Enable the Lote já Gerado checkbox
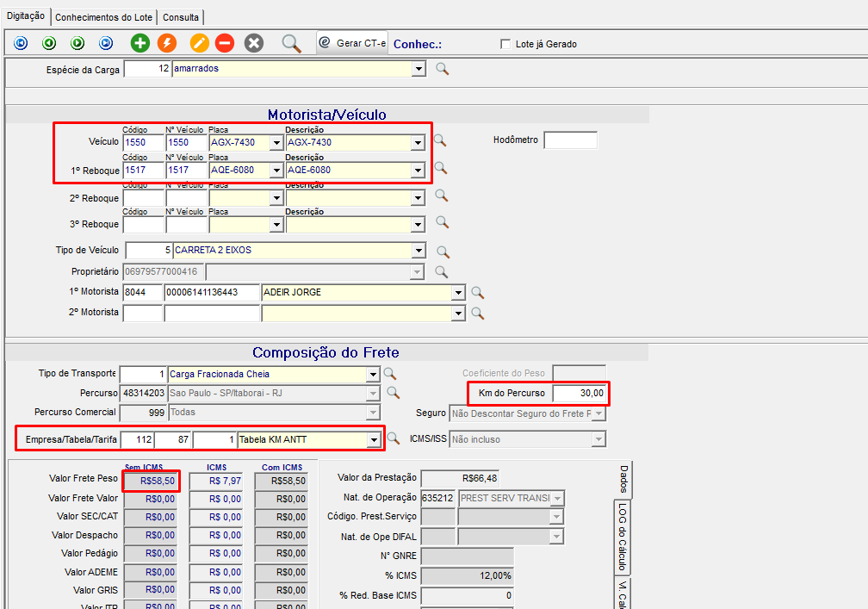This screenshot has height=609, width=868. tap(505, 44)
